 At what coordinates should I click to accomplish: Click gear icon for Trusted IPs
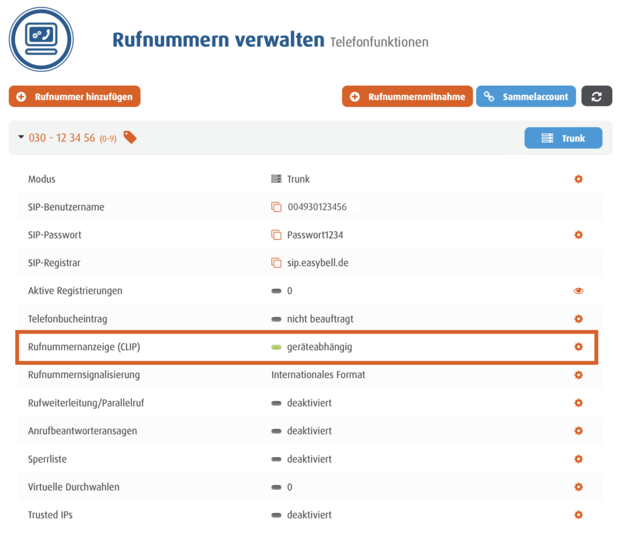[578, 515]
